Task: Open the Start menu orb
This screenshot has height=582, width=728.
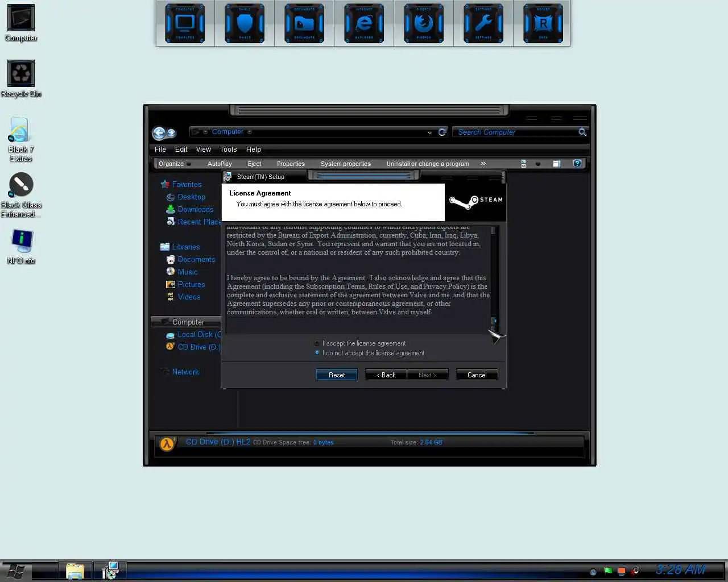Action: pos(16,571)
